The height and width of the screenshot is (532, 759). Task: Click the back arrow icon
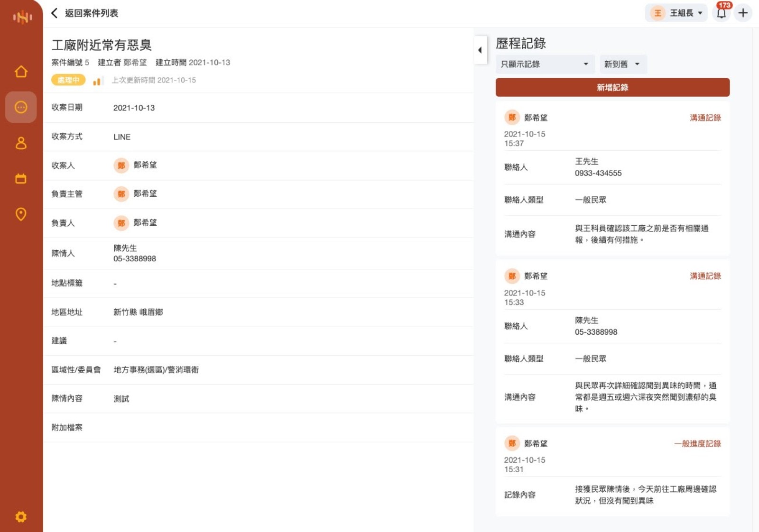pyautogui.click(x=55, y=13)
